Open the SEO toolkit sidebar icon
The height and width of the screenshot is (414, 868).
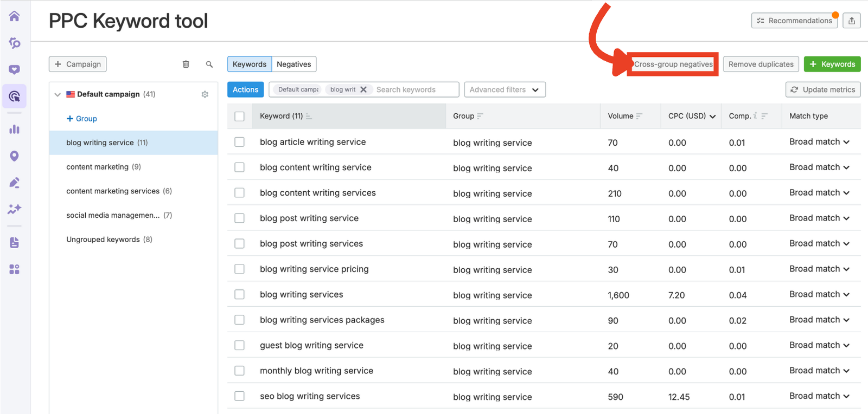coord(15,43)
